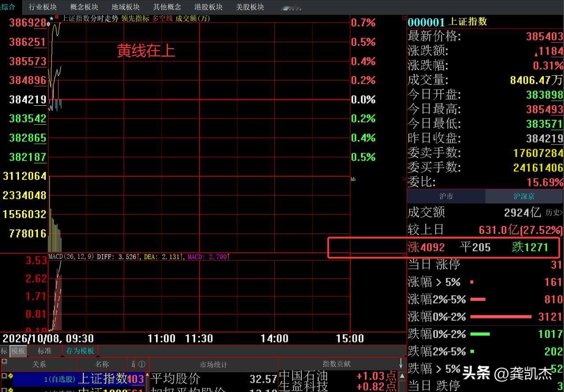Viewport: 564px width, 392px height.
Task: Select the 地域板块 tab
Action: [126, 7]
